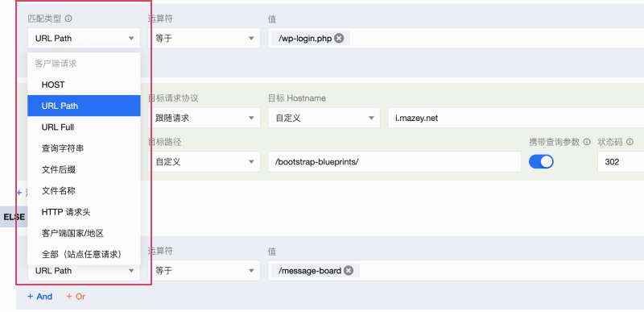Remove the /message-board value tag

point(349,271)
